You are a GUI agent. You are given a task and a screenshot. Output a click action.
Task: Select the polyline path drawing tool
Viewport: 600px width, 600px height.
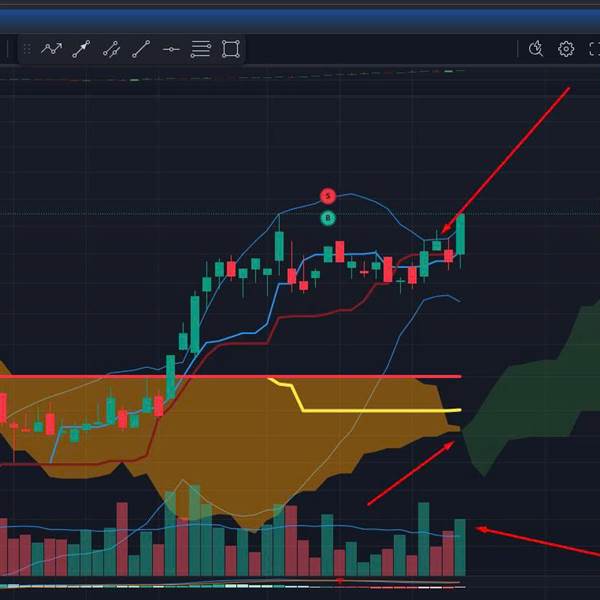pyautogui.click(x=52, y=49)
